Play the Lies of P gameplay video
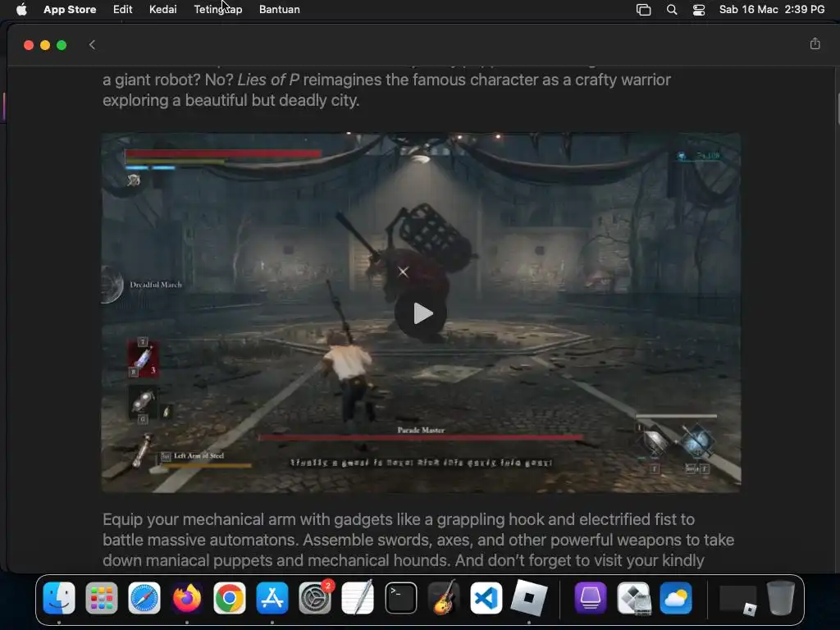Image resolution: width=840 pixels, height=630 pixels. (421, 313)
